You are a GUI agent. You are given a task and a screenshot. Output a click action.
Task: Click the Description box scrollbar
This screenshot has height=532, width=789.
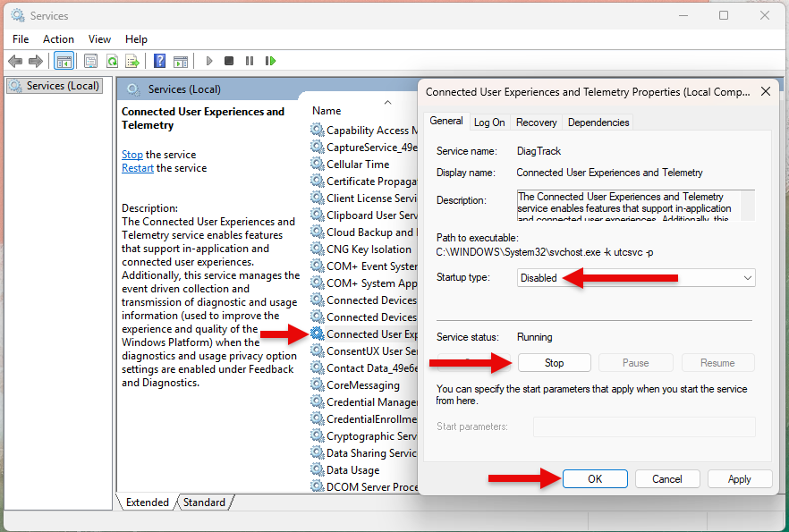click(x=748, y=205)
